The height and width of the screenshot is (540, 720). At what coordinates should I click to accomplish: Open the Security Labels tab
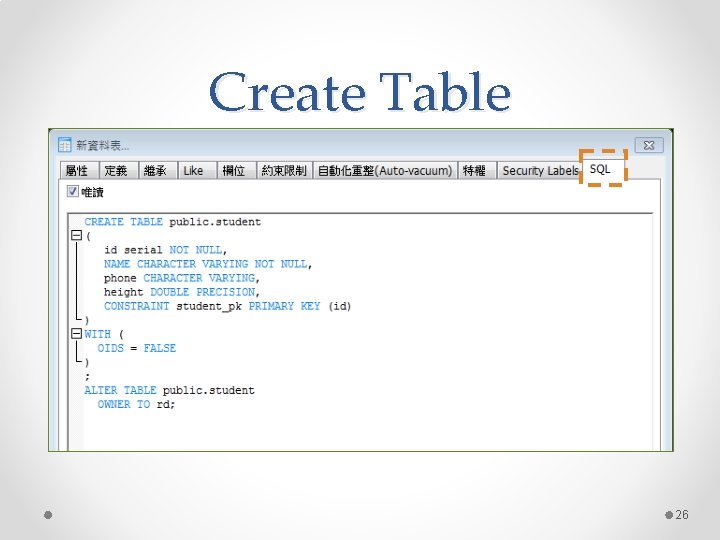tap(540, 171)
